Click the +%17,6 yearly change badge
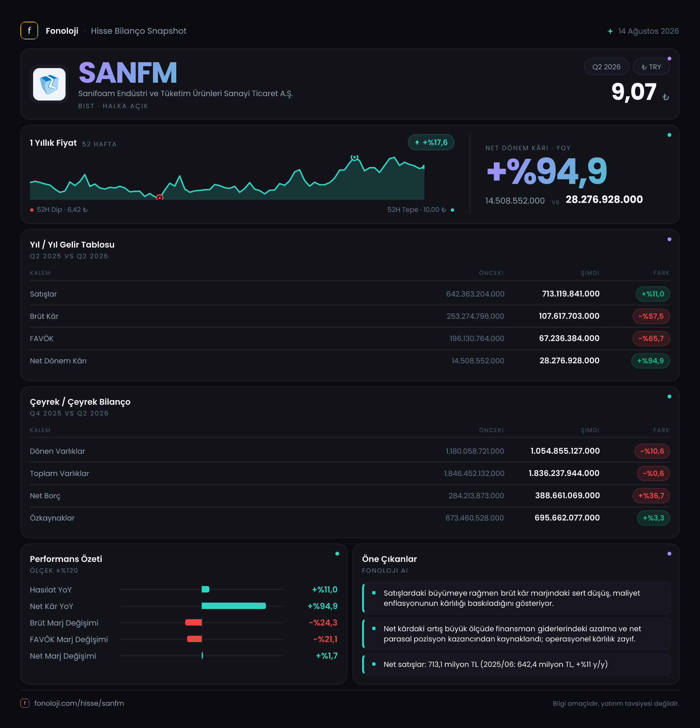700x728 pixels. [x=431, y=142]
